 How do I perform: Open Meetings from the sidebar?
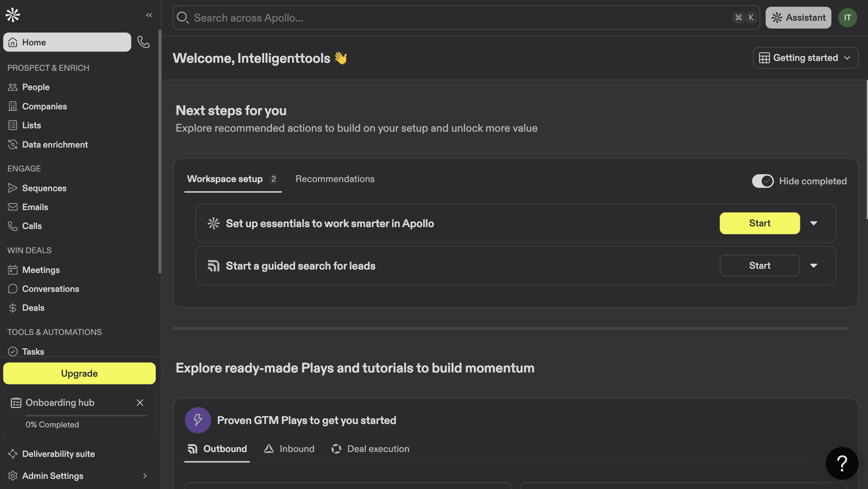pyautogui.click(x=41, y=270)
